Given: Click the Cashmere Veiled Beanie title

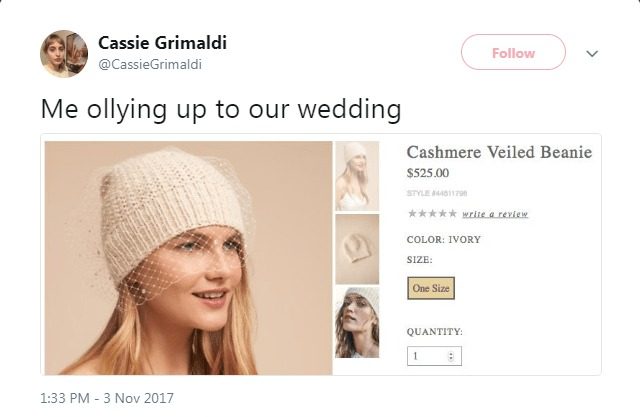Looking at the screenshot, I should point(499,152).
